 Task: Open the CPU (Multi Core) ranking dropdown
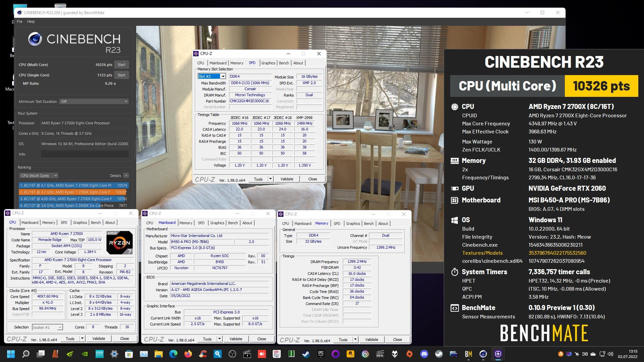click(x=39, y=176)
